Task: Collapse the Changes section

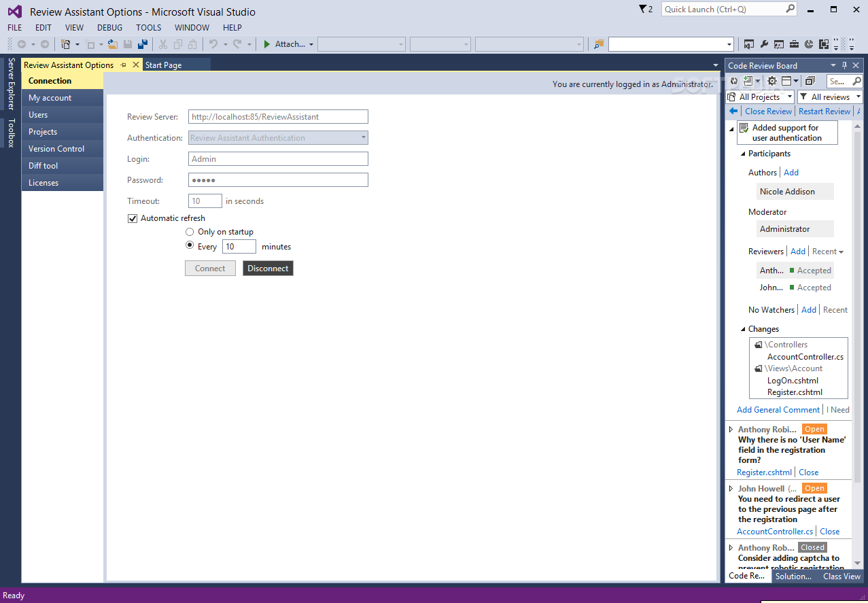Action: tap(743, 329)
